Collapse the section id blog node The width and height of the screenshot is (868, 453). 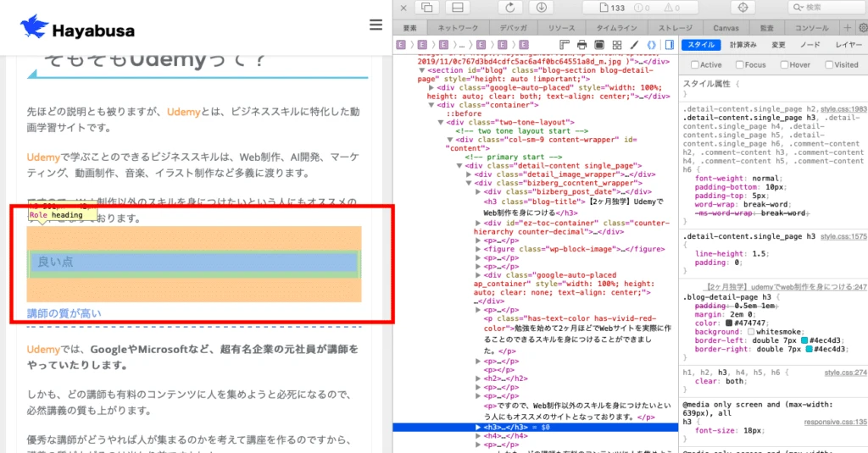click(x=422, y=70)
